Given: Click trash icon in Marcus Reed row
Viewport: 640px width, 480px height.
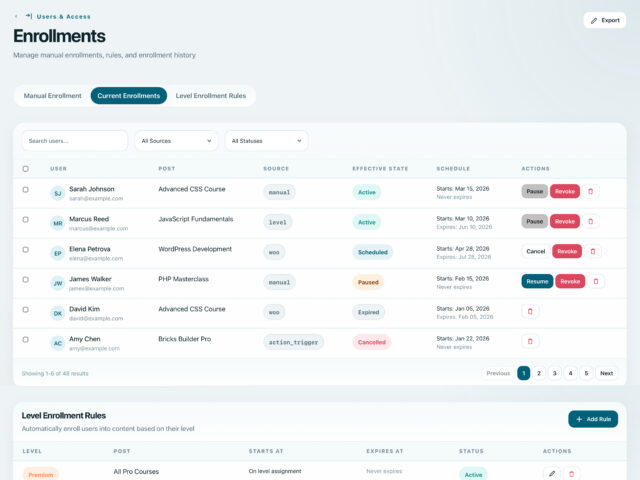Looking at the screenshot, I should (x=590, y=221).
